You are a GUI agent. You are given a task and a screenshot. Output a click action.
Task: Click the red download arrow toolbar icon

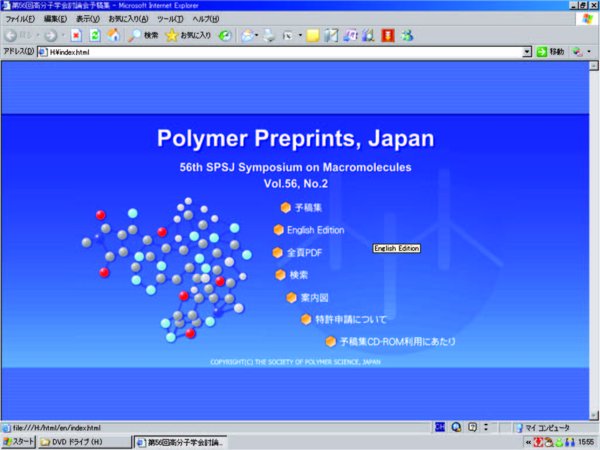(x=388, y=36)
